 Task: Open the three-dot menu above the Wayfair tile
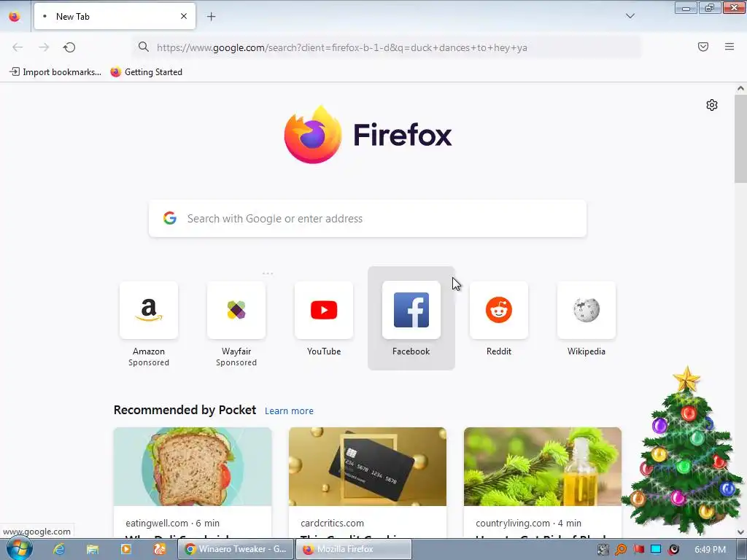[268, 273]
